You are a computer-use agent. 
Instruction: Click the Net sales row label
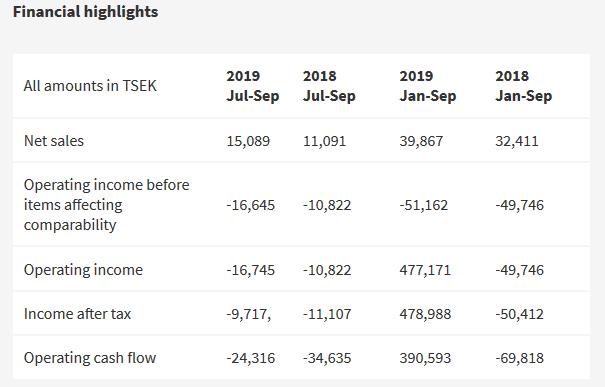tap(54, 141)
